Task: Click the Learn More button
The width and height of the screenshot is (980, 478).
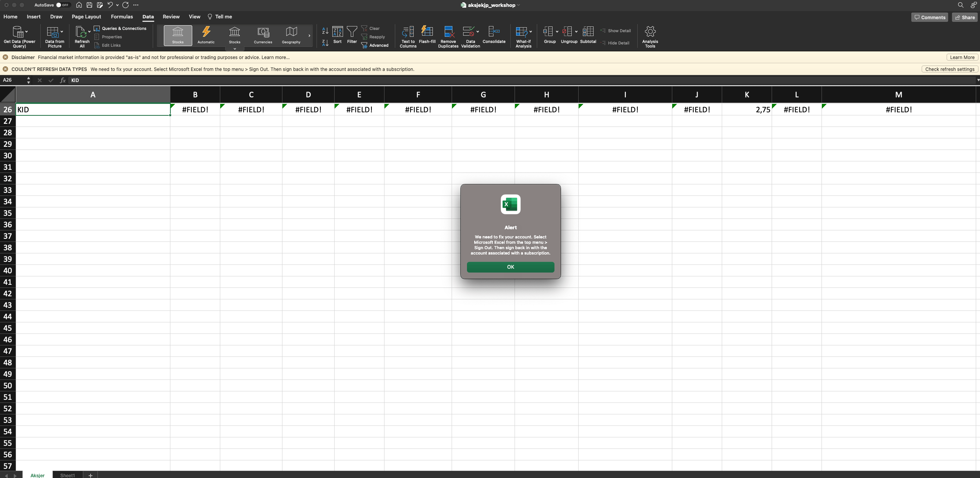Action: [962, 57]
